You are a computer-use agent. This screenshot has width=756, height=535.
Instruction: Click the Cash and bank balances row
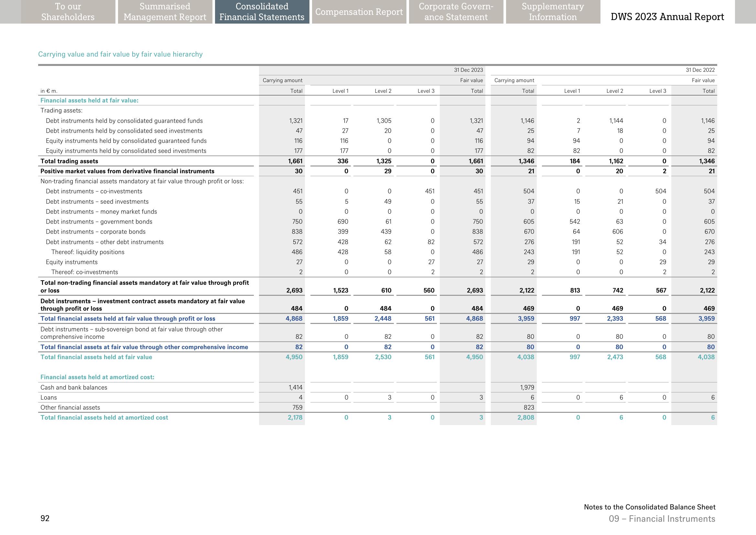[x=74, y=387]
